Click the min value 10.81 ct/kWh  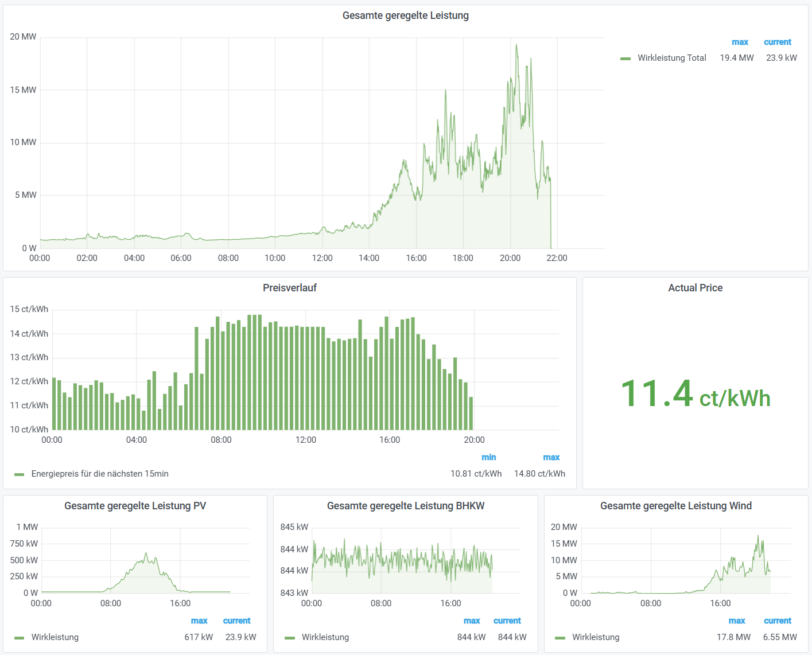476,474
